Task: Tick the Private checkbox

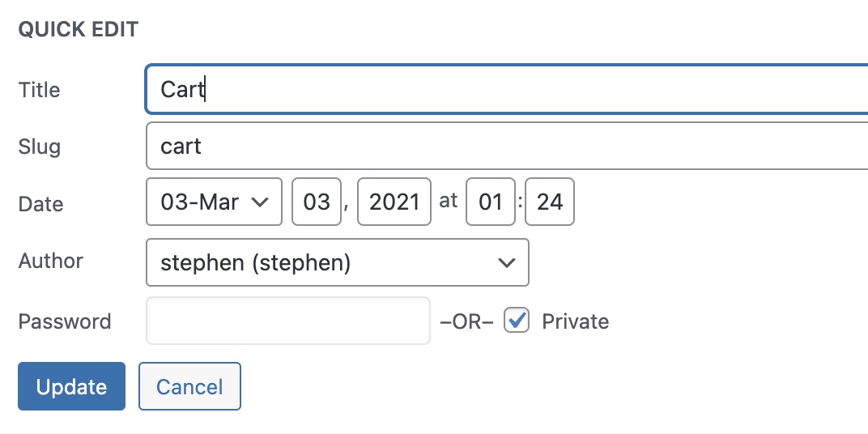Action: (x=517, y=321)
